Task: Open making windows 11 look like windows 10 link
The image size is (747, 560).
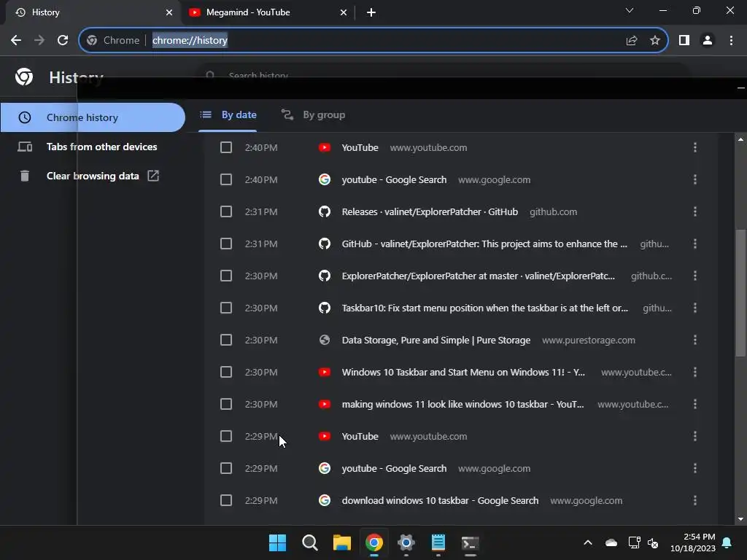Action: click(x=462, y=404)
